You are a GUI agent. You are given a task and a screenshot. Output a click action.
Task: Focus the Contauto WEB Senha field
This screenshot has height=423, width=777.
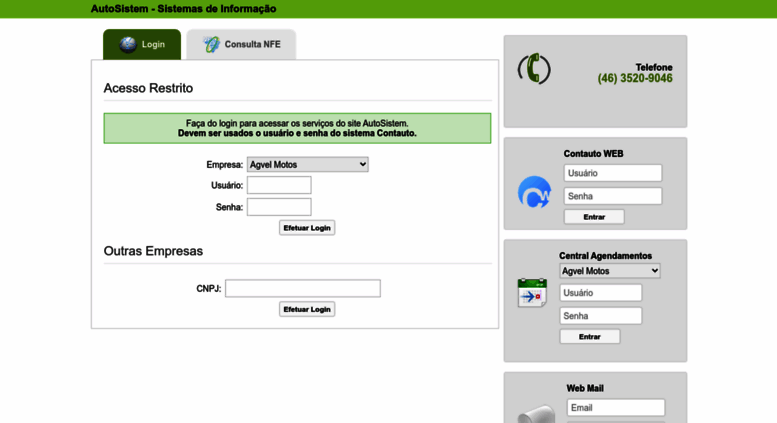[x=612, y=196]
